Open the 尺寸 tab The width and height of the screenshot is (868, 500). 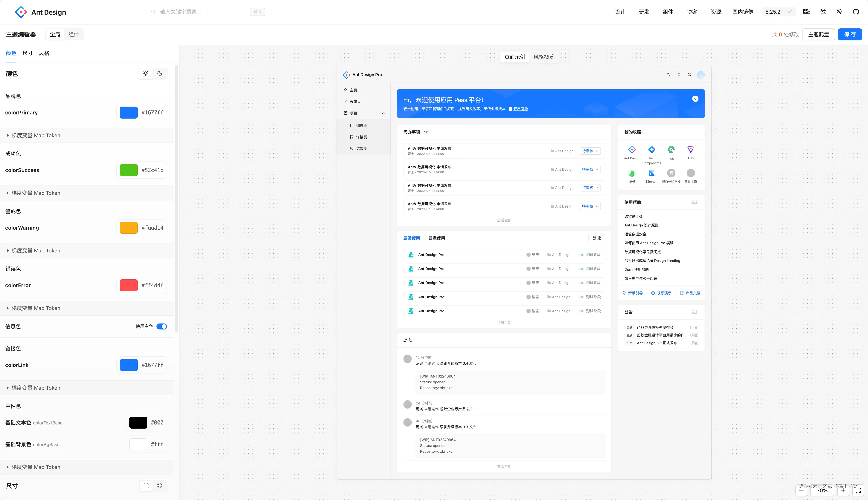(x=28, y=53)
